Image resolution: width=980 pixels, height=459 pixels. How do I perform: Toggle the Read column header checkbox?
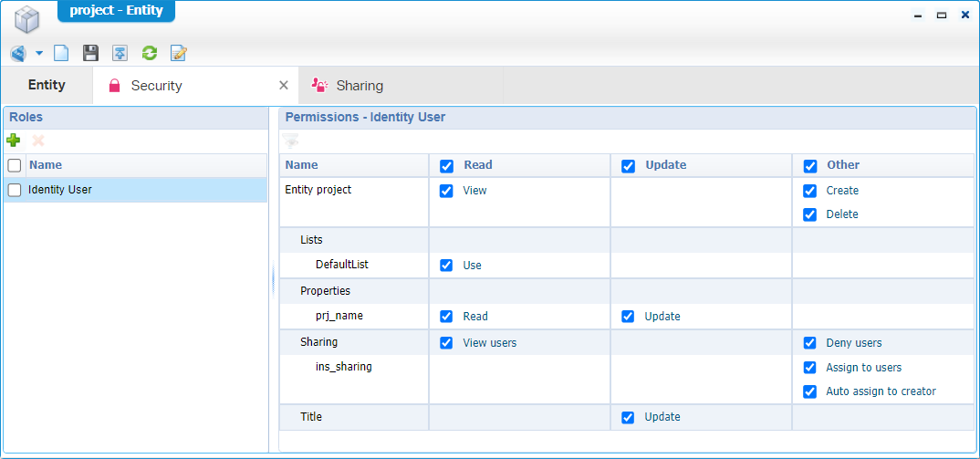[x=446, y=165]
